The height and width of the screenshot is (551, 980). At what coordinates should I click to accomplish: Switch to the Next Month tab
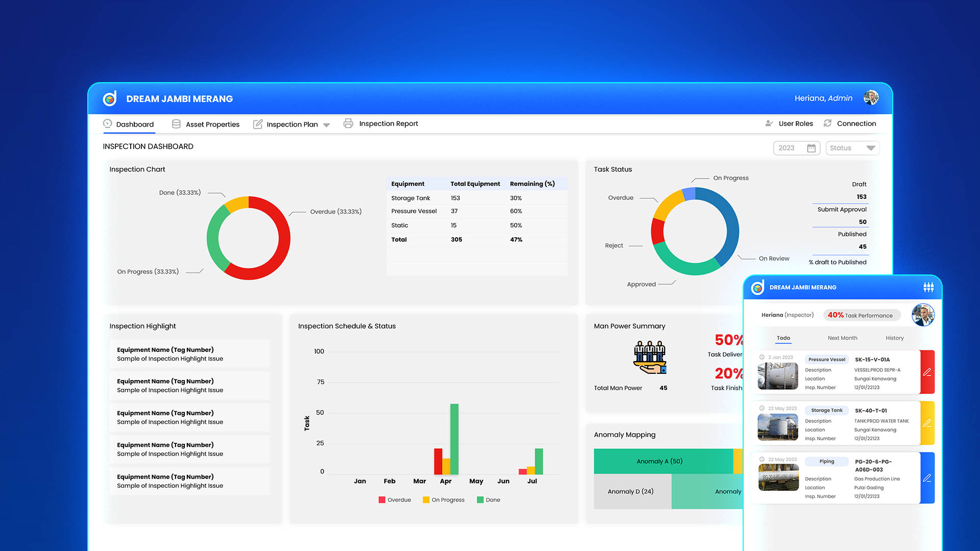842,338
